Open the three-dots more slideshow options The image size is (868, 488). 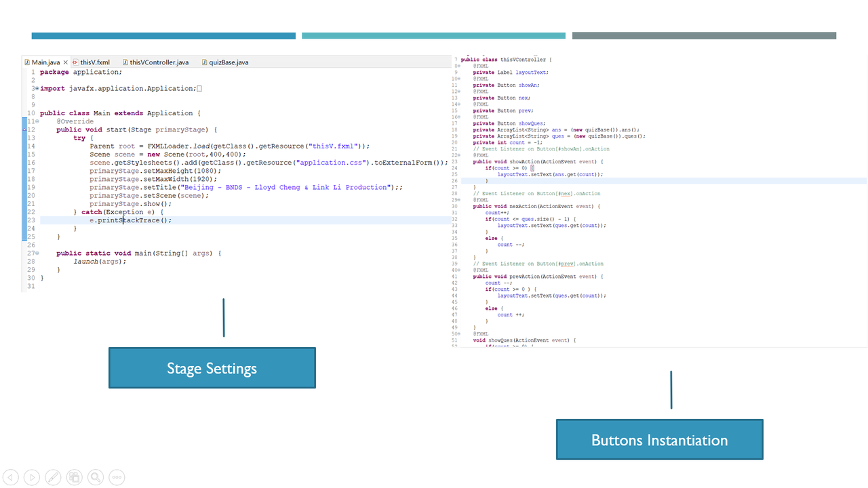[x=117, y=477]
